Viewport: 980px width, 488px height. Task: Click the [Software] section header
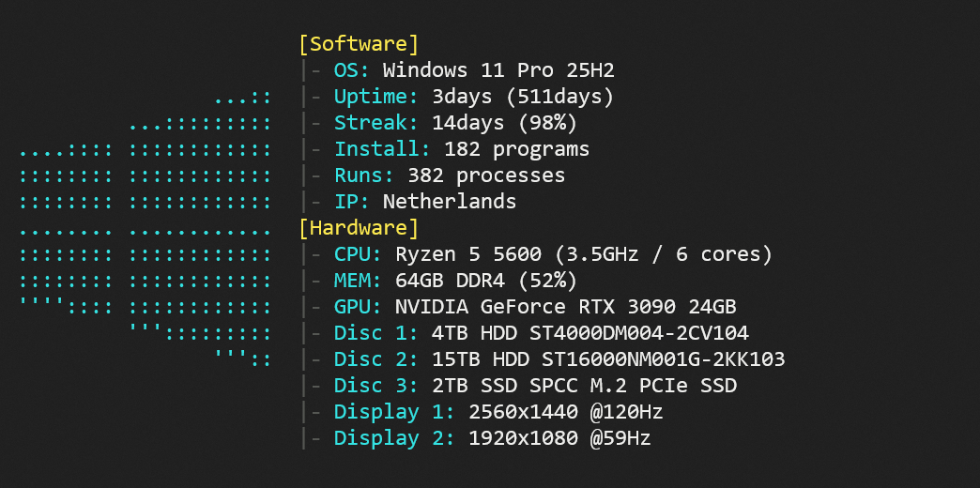point(359,44)
